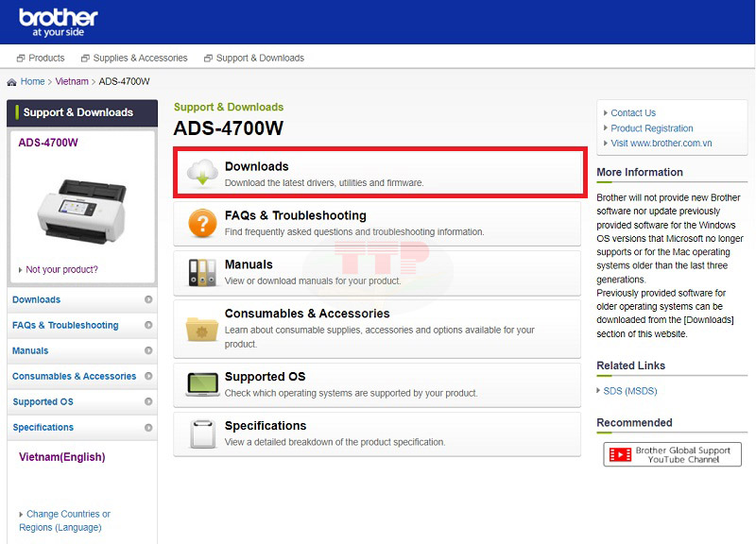
Task: Expand FAQs & Troubleshooting sidebar arrow
Action: click(x=148, y=325)
